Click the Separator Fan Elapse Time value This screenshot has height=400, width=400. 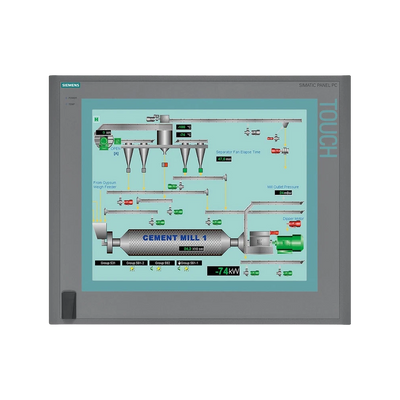(x=224, y=159)
